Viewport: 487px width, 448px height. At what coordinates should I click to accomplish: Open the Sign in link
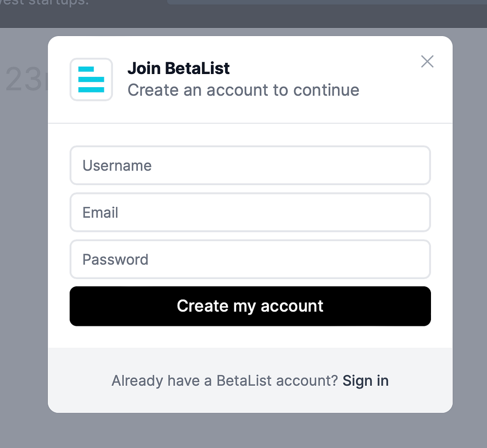click(365, 380)
